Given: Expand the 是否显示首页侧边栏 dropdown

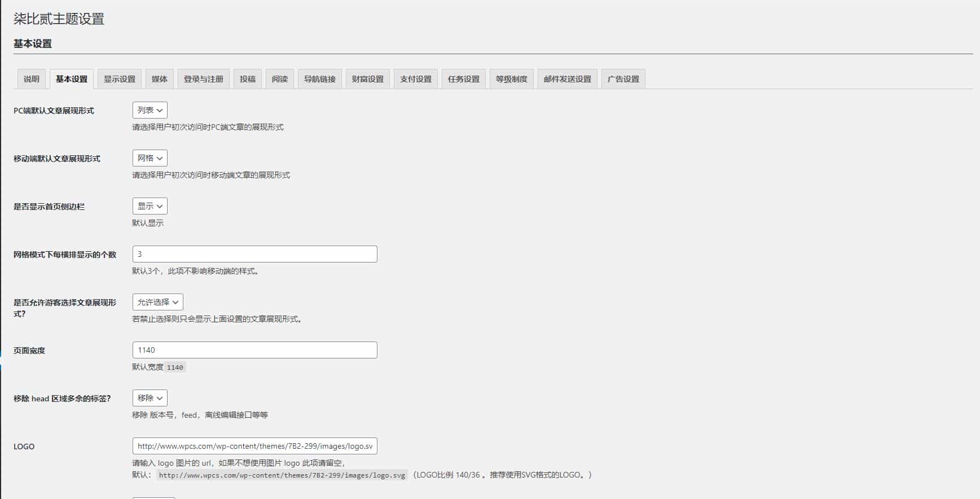Looking at the screenshot, I should [150, 206].
